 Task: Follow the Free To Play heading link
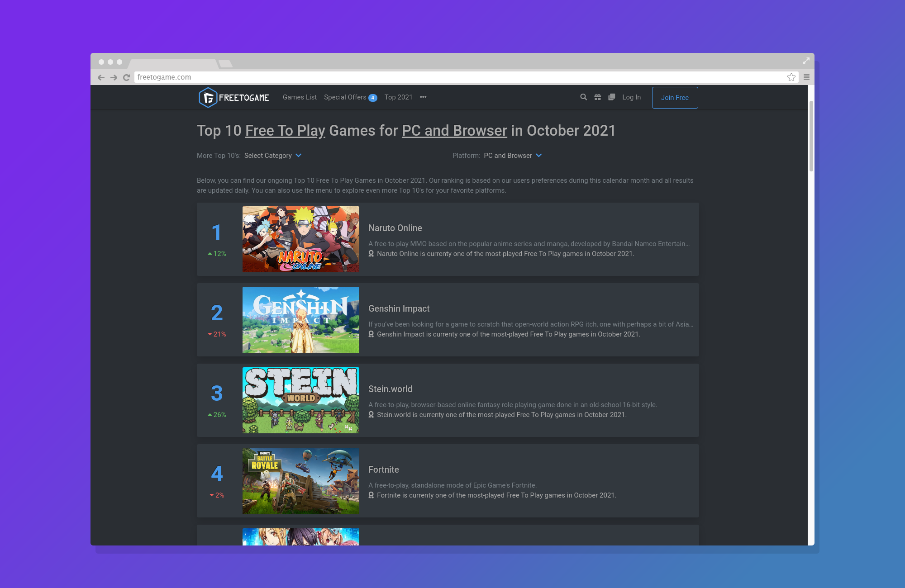pos(285,131)
